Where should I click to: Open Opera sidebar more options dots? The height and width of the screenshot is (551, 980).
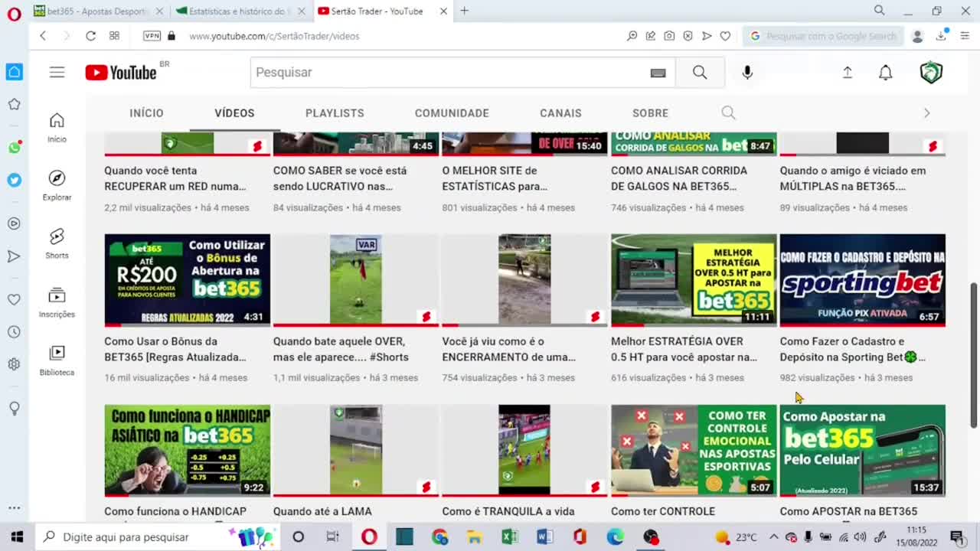[x=14, y=507]
